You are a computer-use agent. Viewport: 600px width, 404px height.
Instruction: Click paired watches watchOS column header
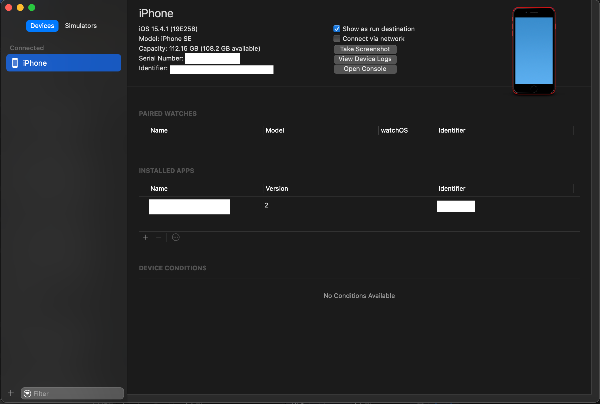[x=394, y=130]
